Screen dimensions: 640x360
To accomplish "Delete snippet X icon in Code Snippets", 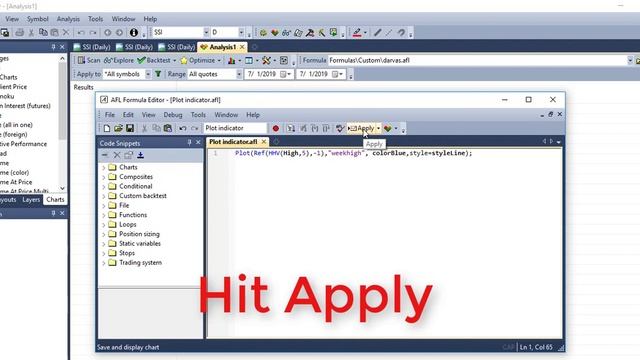I will (x=117, y=155).
